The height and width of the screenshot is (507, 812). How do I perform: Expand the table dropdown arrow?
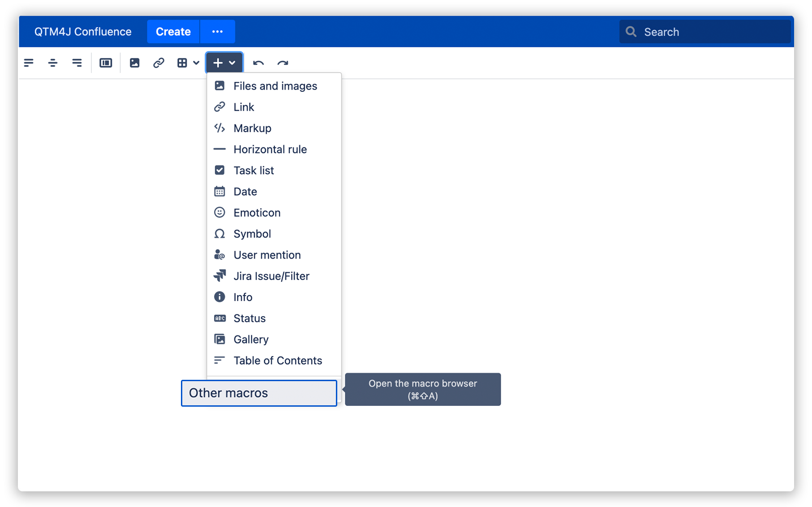196,63
